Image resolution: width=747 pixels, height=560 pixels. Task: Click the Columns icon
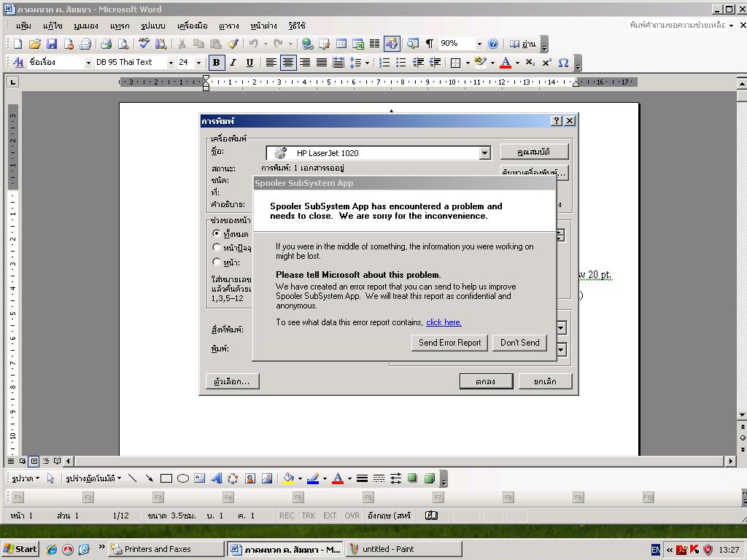[x=374, y=44]
